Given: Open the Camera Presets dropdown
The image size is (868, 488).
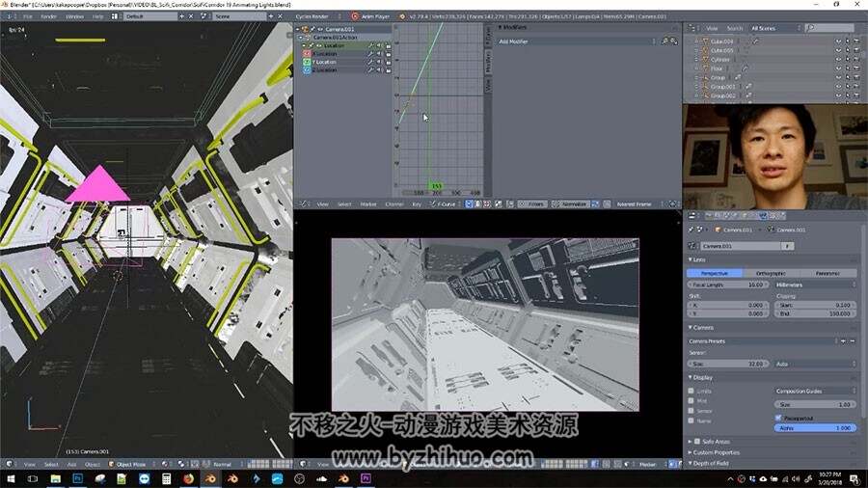Looking at the screenshot, I should tap(763, 341).
